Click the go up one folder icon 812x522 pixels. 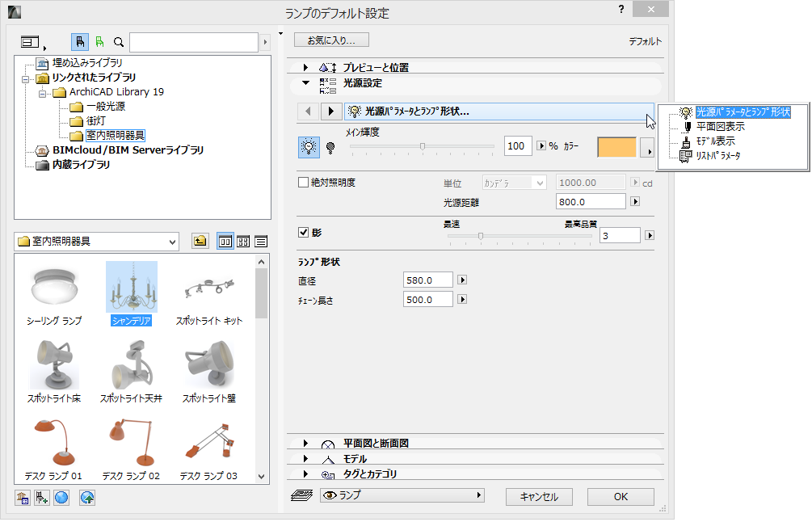200,241
